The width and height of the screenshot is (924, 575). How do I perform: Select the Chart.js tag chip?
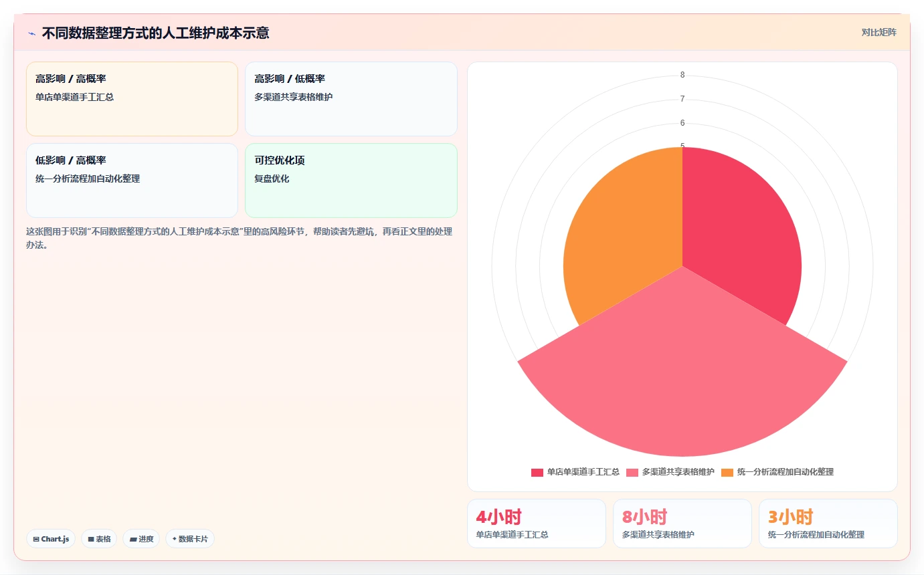click(51, 539)
